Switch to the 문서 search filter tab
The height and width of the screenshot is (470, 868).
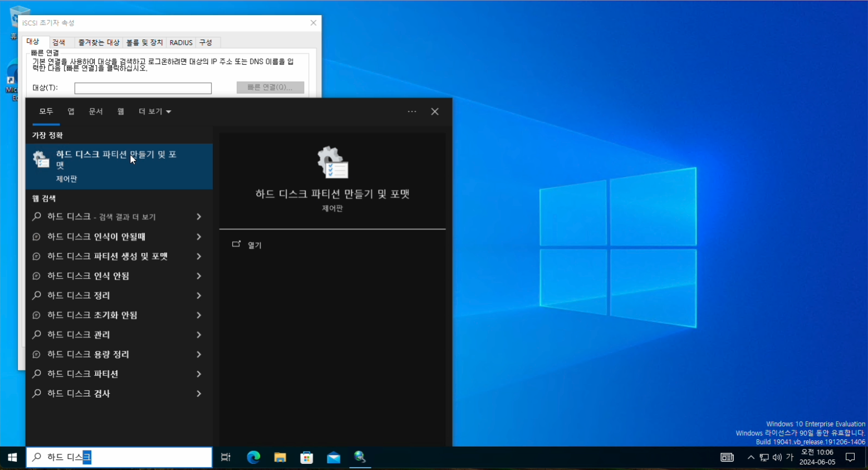(96, 111)
